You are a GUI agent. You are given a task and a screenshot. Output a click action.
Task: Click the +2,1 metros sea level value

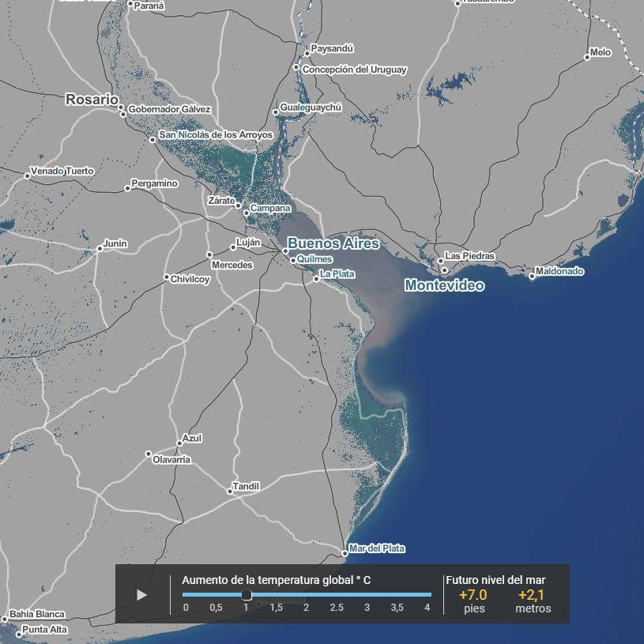point(533,595)
